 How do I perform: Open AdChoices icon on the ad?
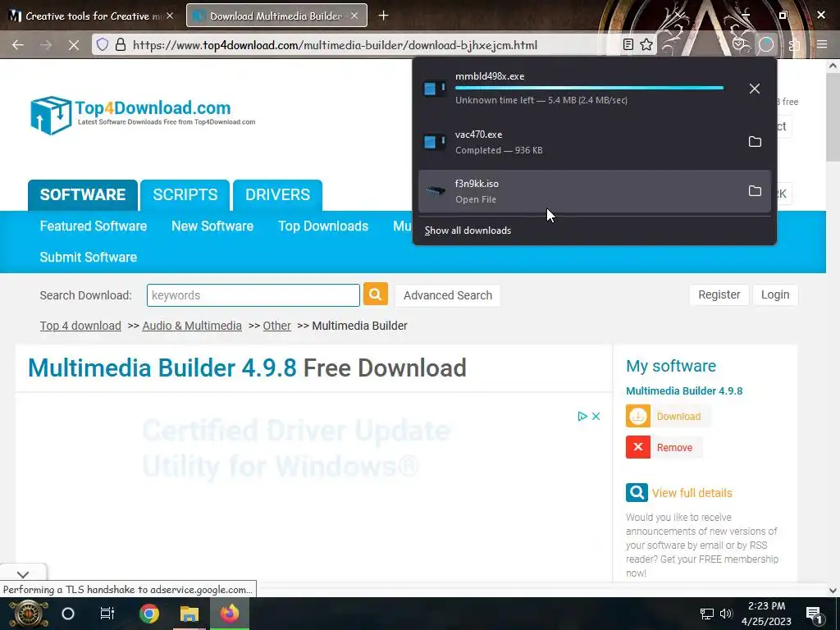coord(582,416)
